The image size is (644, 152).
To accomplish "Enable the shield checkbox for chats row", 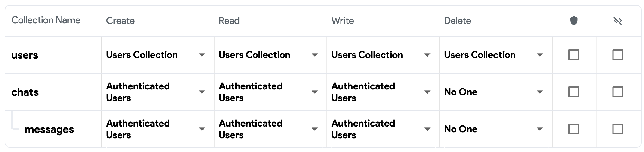I will pyautogui.click(x=574, y=92).
